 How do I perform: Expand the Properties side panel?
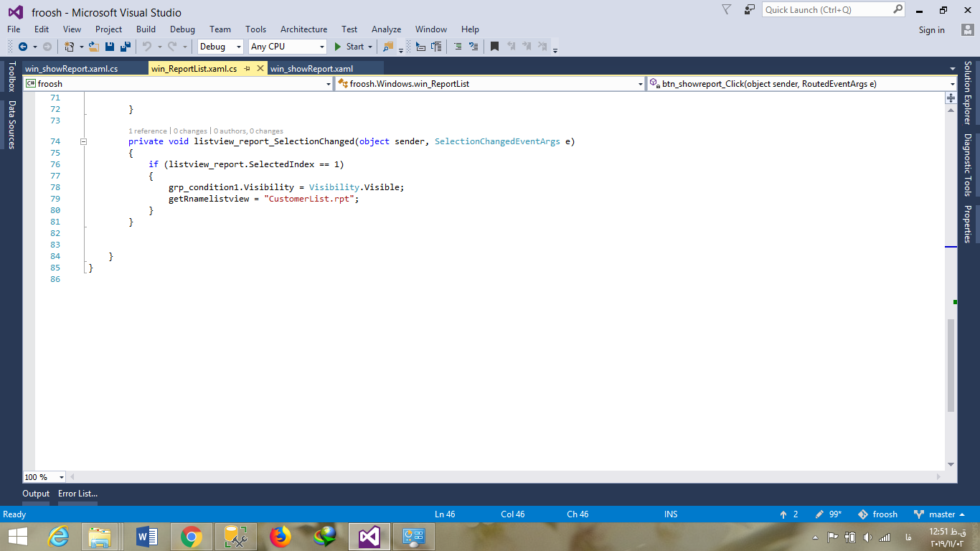tap(968, 224)
